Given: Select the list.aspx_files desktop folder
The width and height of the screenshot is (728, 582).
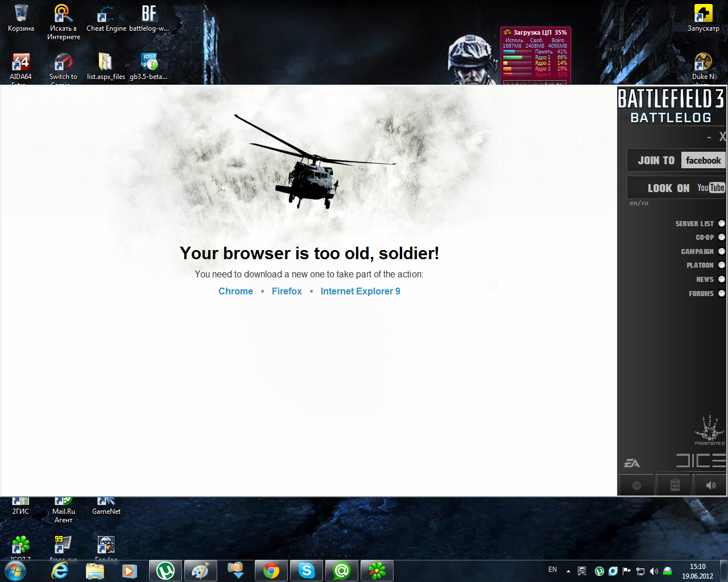Looking at the screenshot, I should point(106,66).
